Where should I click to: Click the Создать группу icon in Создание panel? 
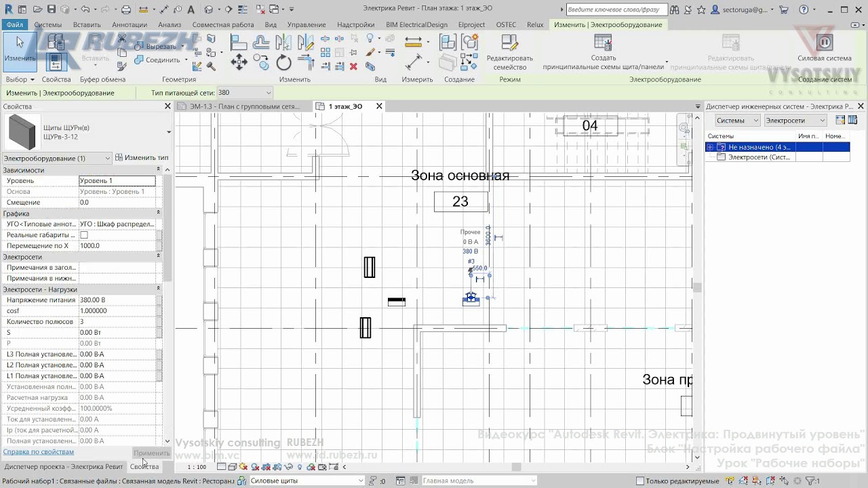(469, 43)
